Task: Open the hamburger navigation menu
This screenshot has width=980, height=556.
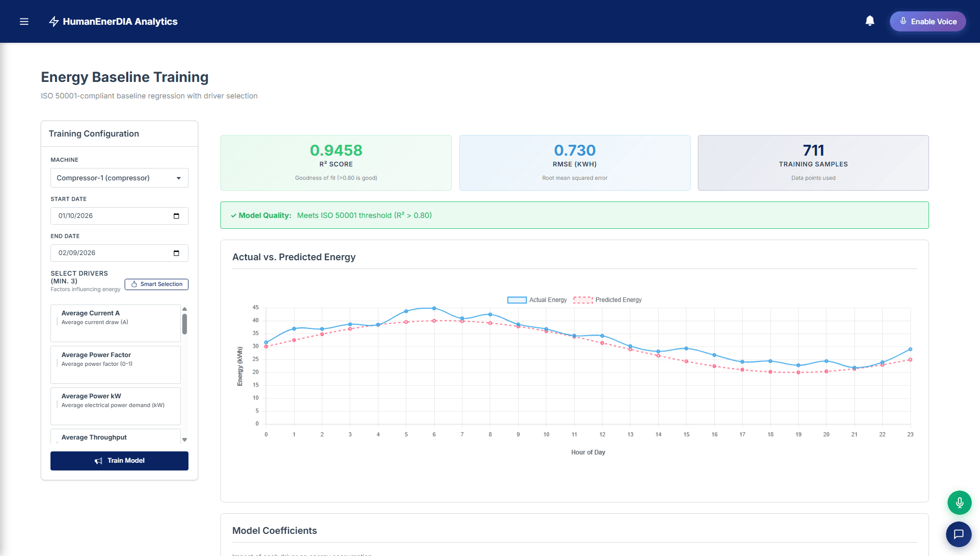Action: coord(24,21)
